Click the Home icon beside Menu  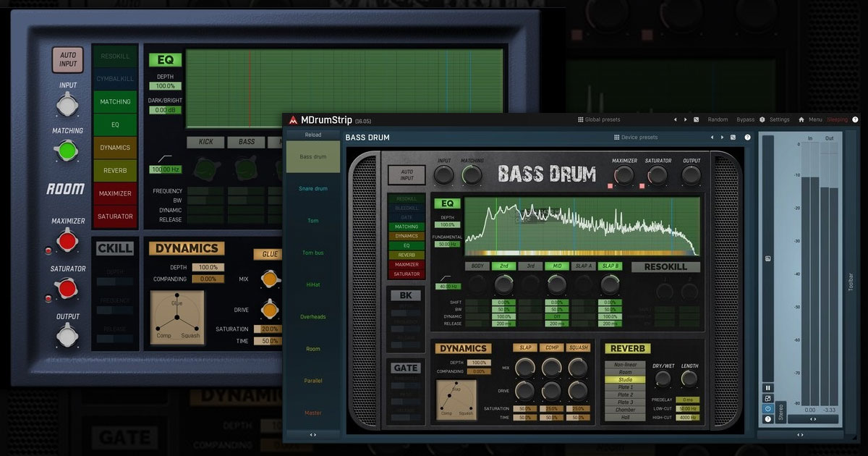(x=801, y=119)
